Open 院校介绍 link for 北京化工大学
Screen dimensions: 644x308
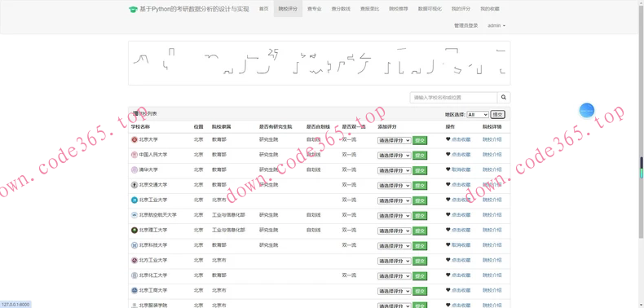point(492,275)
